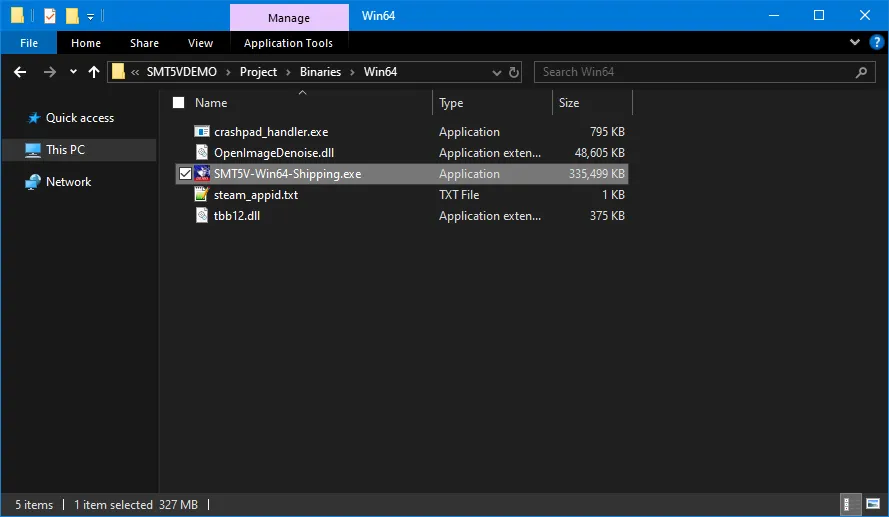Go up one folder level
Screen dimensions: 889x517
point(94,72)
